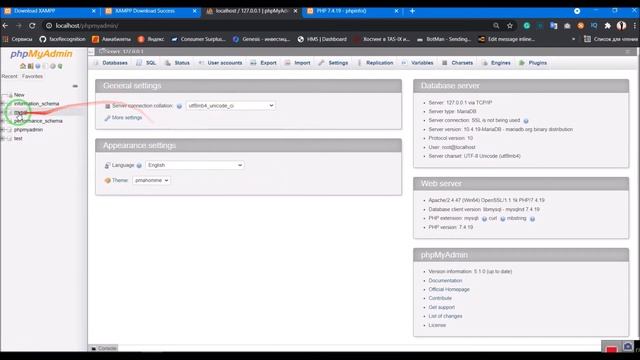
Task: Click the info icon after mysqli extension
Action: (484, 219)
